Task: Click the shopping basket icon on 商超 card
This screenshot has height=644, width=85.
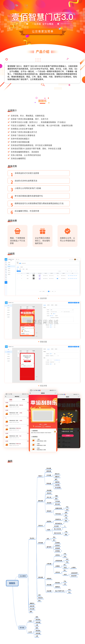Action: 17,231
